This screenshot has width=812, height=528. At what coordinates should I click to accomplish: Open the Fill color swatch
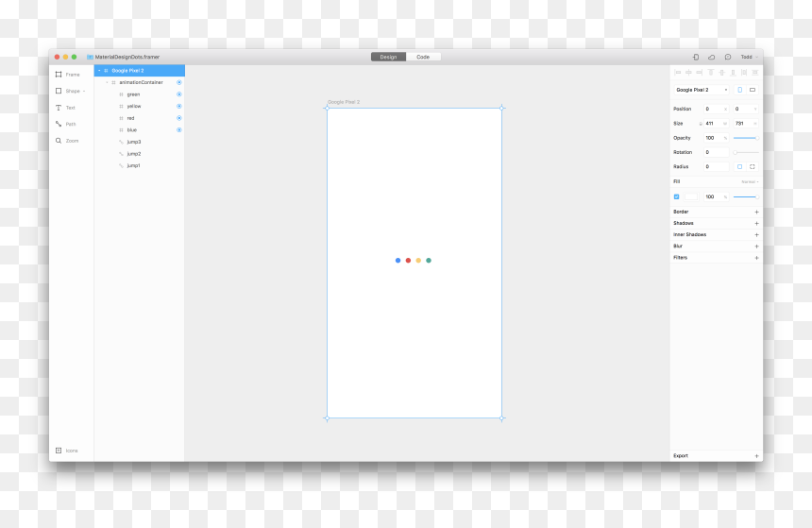click(x=691, y=196)
